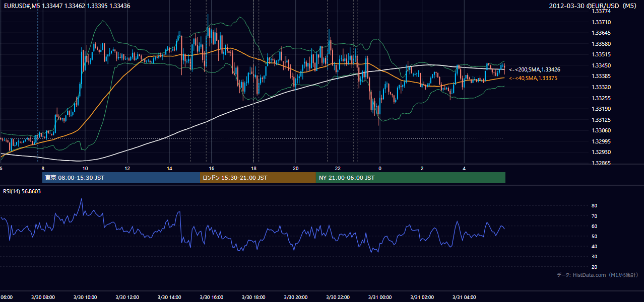Image resolution: width=644 pixels, height=302 pixels.
Task: Click the 3/31 04:00 time label
Action: pos(464,297)
